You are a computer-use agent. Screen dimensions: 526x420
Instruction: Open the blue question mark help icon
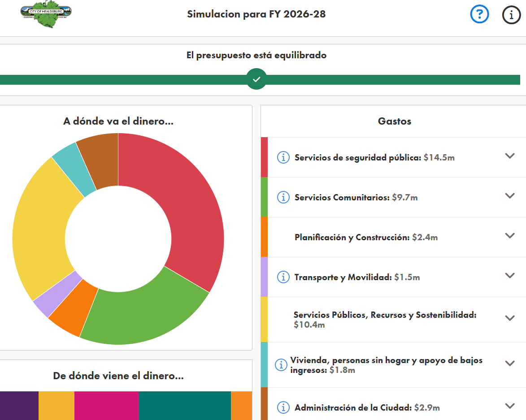(x=479, y=15)
